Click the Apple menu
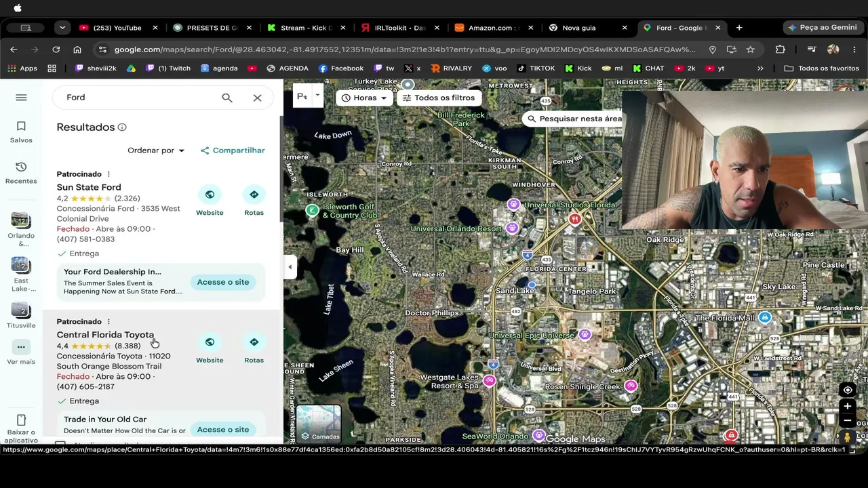 click(18, 8)
